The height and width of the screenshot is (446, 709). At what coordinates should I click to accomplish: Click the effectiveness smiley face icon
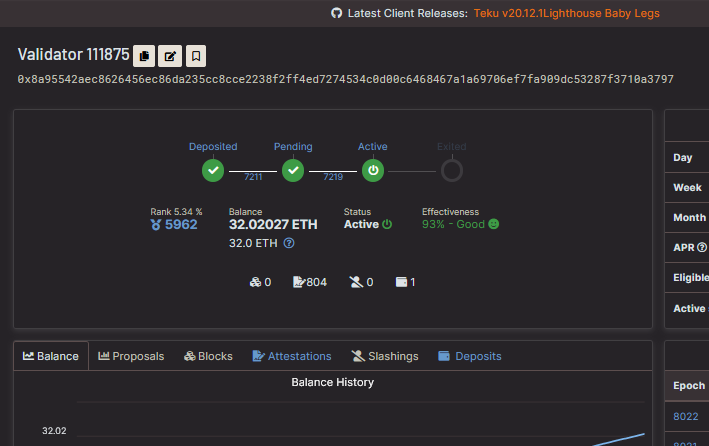point(494,224)
